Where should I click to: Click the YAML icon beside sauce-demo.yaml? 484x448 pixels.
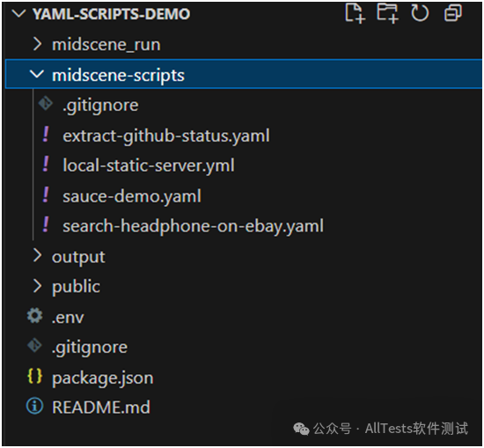[46, 195]
